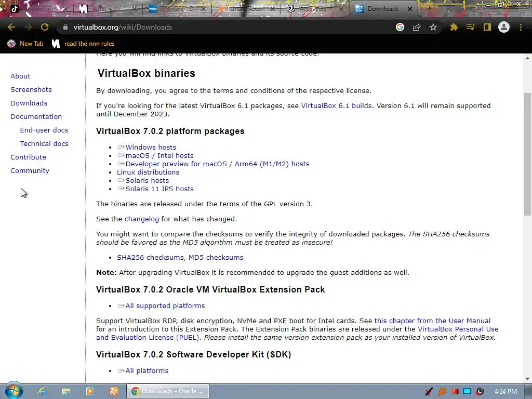532x399 pixels.
Task: Go back using the browser back arrow
Action: 11,27
